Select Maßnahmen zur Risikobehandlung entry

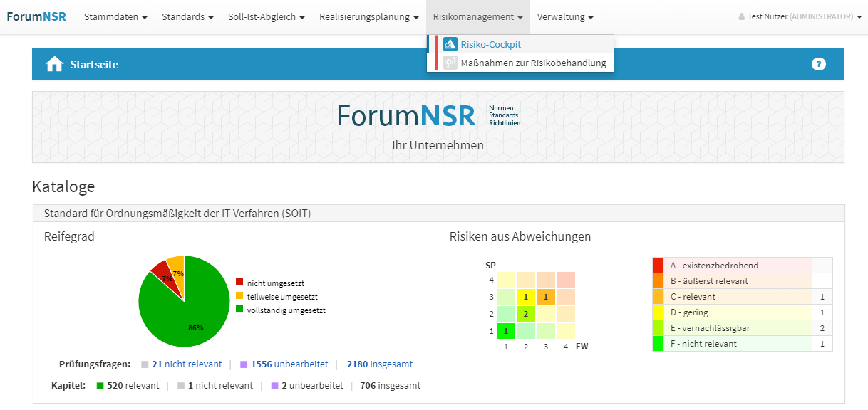pyautogui.click(x=520, y=63)
